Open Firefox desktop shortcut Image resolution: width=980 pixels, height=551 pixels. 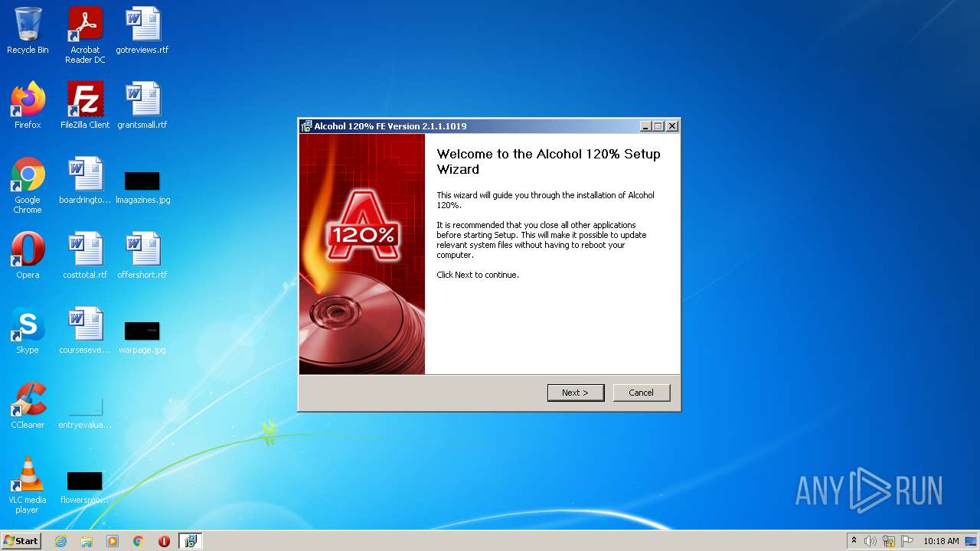28,106
